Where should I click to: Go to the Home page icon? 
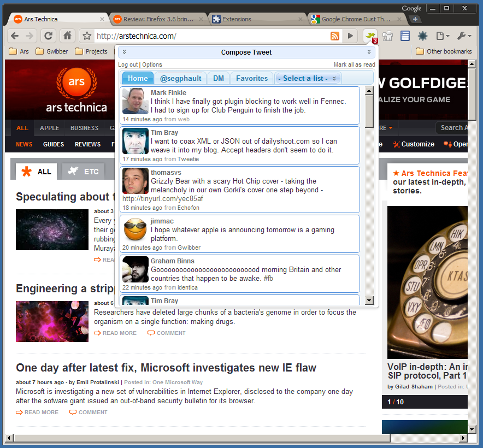tap(67, 36)
